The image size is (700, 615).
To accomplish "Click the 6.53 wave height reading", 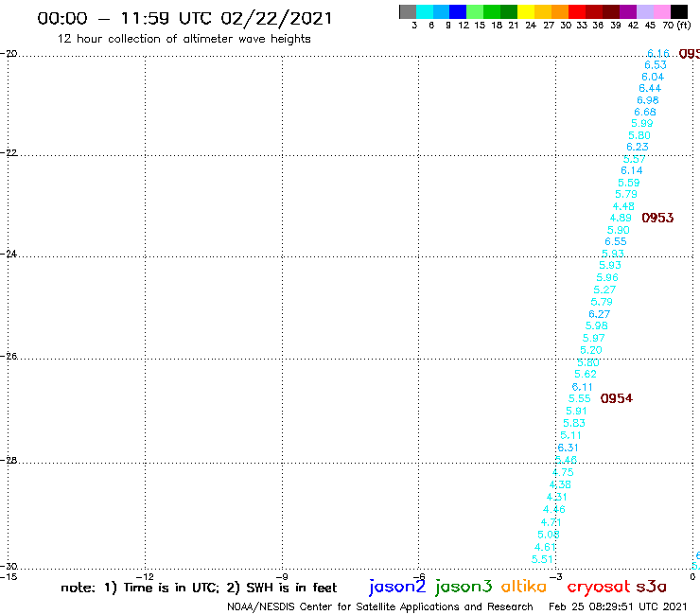I will pos(656,65).
